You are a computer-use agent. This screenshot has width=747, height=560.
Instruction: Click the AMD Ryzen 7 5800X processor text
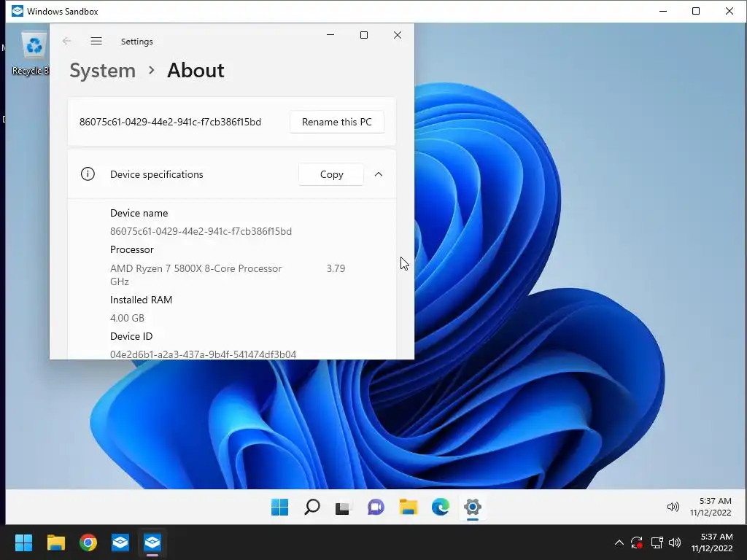click(196, 268)
